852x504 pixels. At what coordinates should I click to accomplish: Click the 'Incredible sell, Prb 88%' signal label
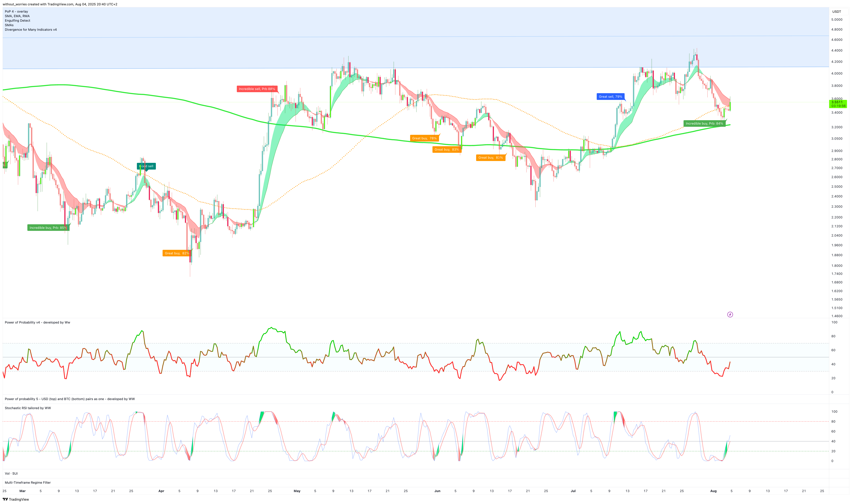point(257,89)
